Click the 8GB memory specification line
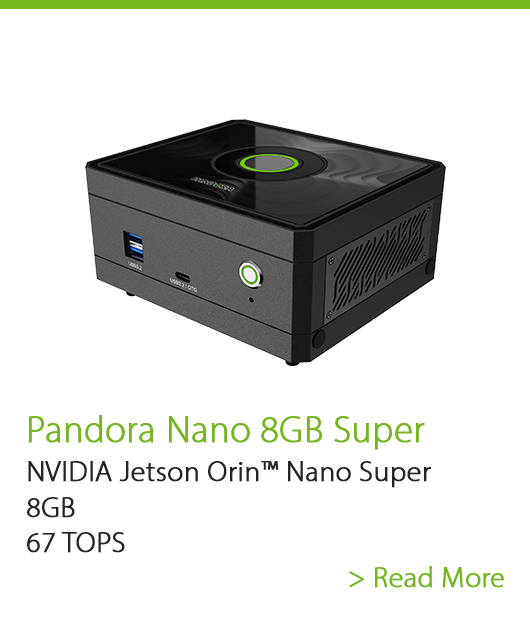 click(51, 508)
